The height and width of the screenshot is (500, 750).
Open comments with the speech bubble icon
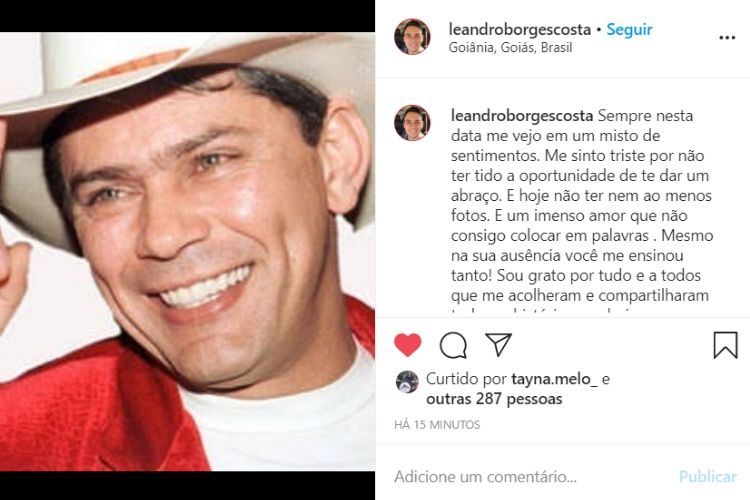click(453, 345)
